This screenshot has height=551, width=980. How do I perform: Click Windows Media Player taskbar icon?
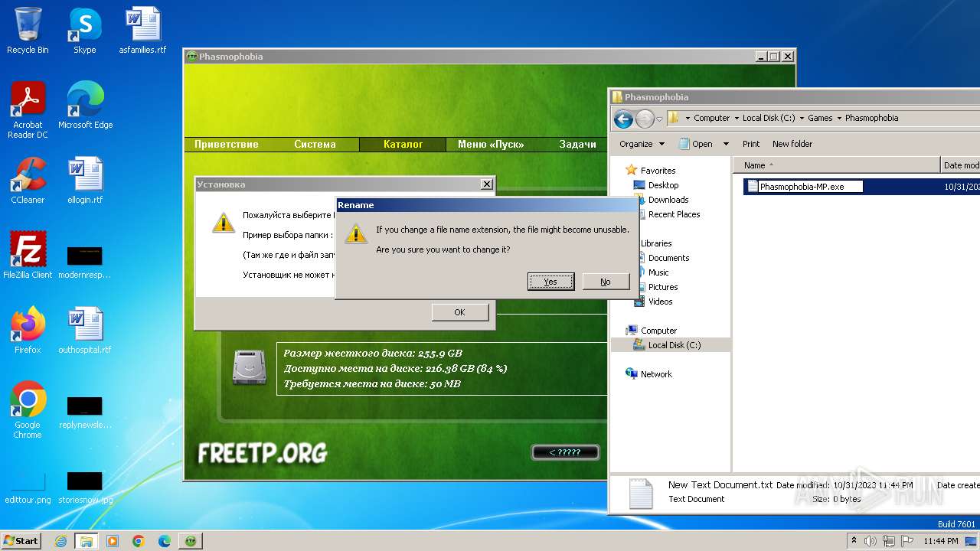pyautogui.click(x=113, y=541)
